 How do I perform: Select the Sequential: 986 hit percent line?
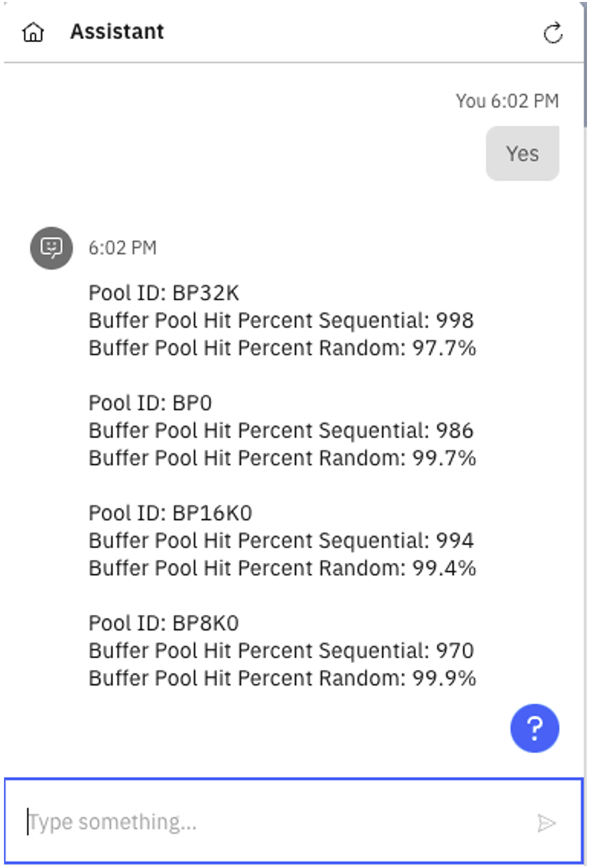click(281, 430)
